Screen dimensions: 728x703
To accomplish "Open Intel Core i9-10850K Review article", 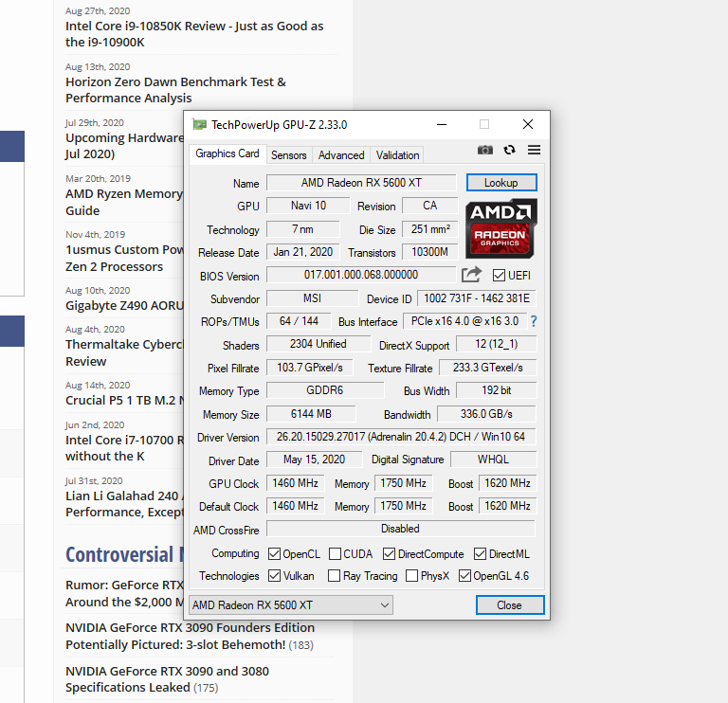I will [x=194, y=34].
